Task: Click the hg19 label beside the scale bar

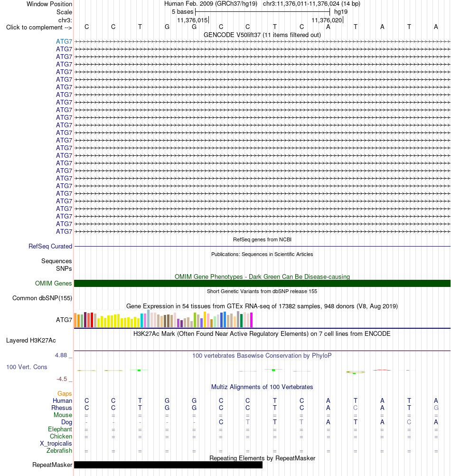Action: [340, 12]
